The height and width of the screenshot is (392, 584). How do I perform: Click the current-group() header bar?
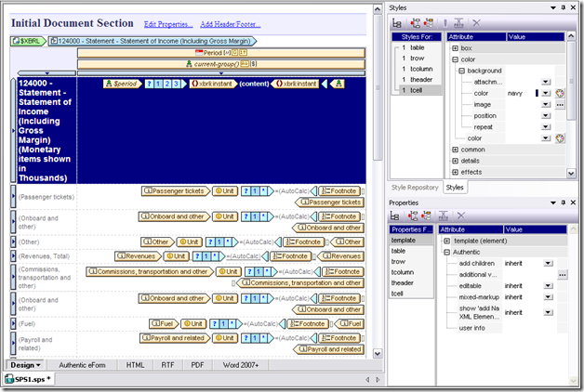click(x=221, y=64)
